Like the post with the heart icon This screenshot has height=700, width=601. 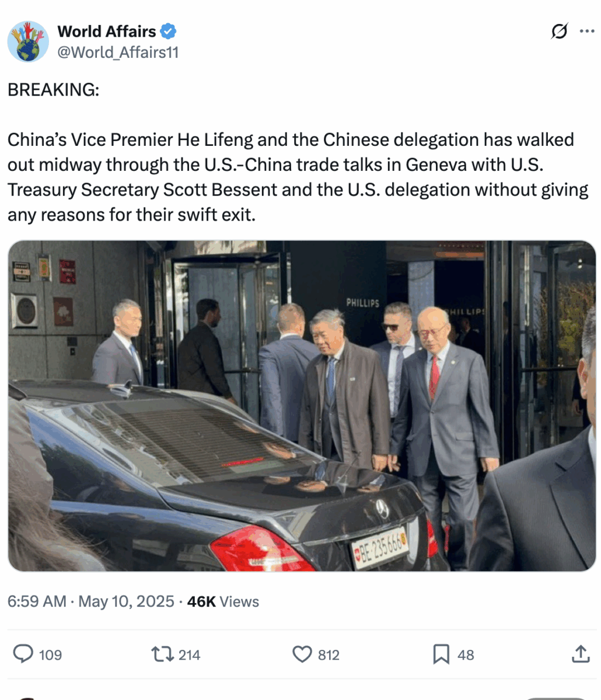pyautogui.click(x=302, y=654)
